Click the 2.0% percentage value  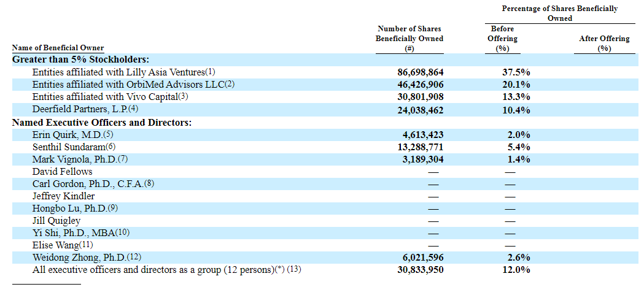(x=518, y=136)
